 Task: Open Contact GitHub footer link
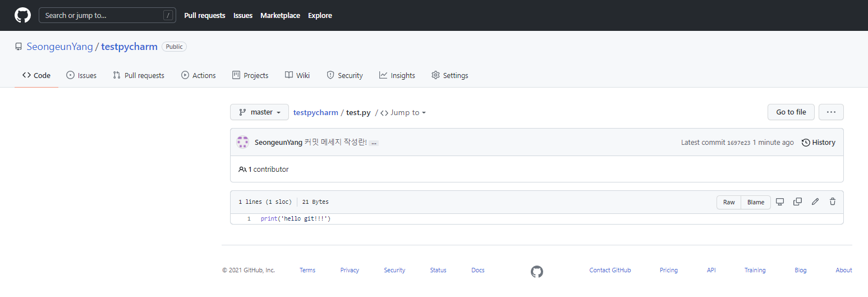[x=610, y=270]
